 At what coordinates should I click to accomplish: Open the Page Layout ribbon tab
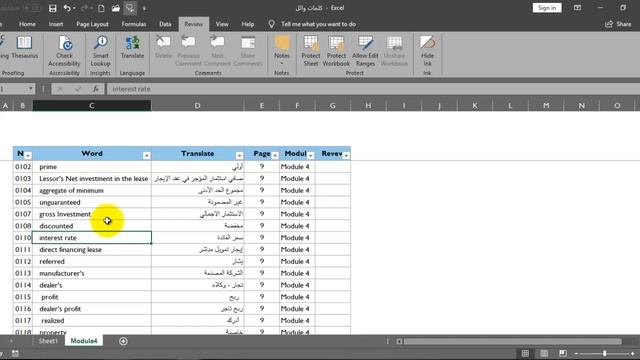tap(92, 24)
